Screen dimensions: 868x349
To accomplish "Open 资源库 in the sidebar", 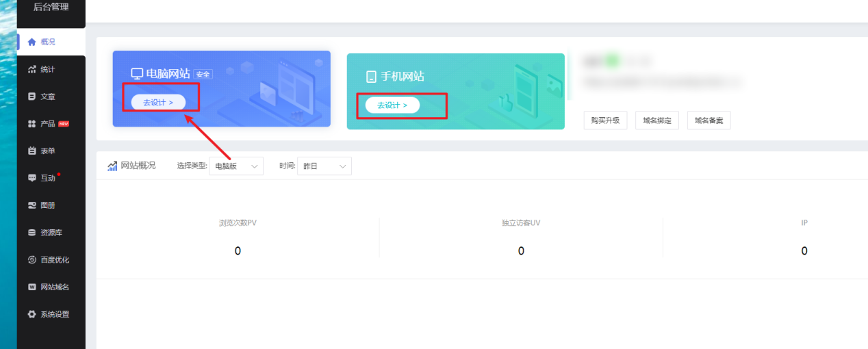I will coord(51,233).
